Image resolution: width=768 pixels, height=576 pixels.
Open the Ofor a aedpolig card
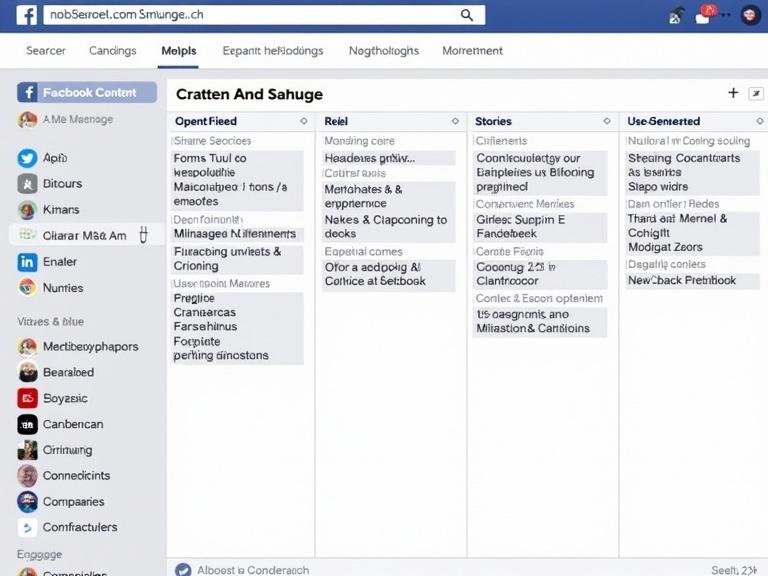389,275
